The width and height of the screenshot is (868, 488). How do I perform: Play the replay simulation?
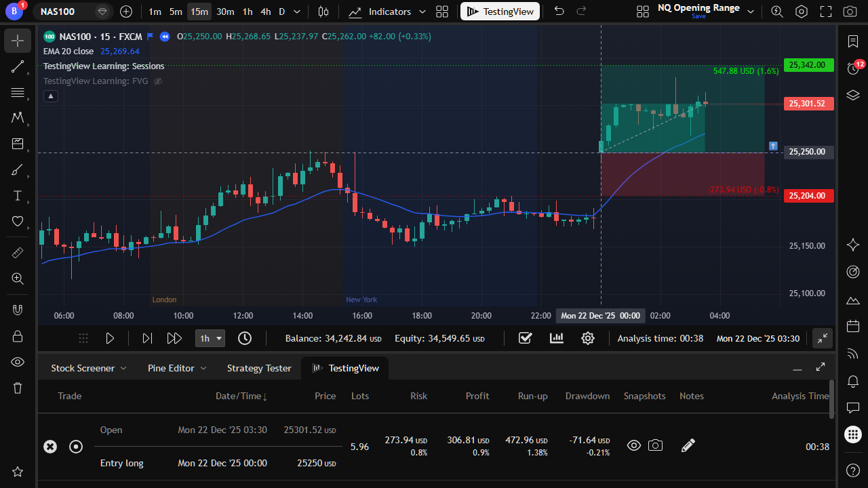[110, 338]
